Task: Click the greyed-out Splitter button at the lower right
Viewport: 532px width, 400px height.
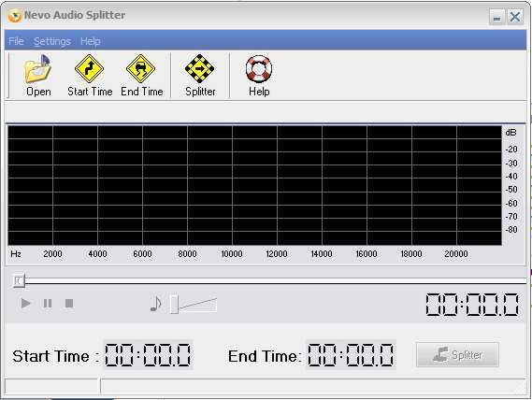Action: click(457, 355)
